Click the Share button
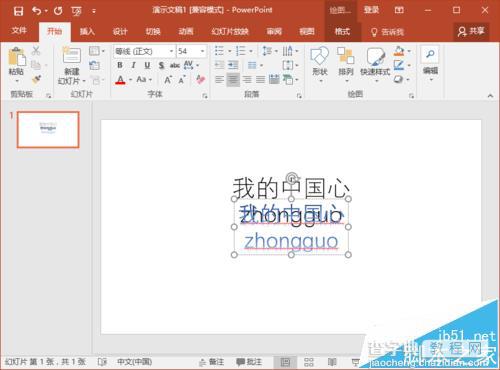 click(471, 31)
